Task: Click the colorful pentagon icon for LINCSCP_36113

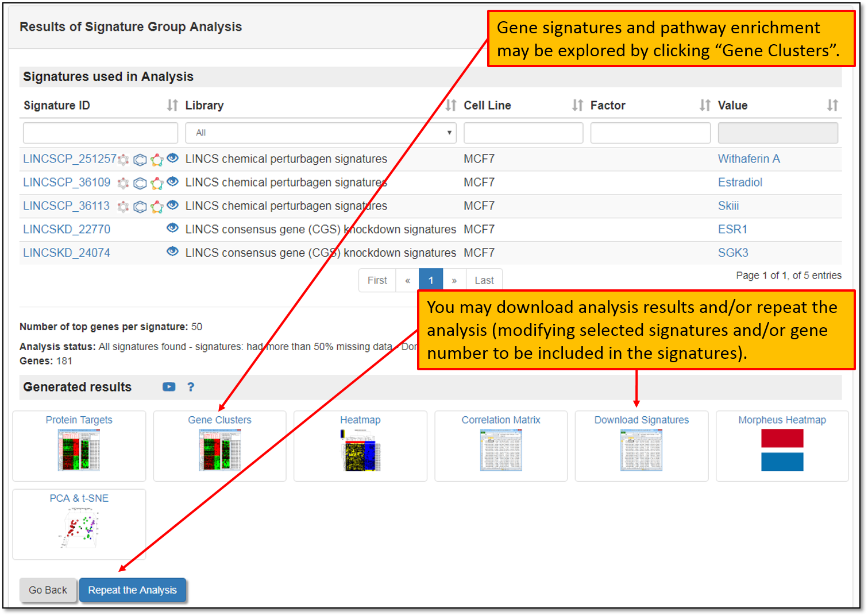Action: (x=157, y=207)
